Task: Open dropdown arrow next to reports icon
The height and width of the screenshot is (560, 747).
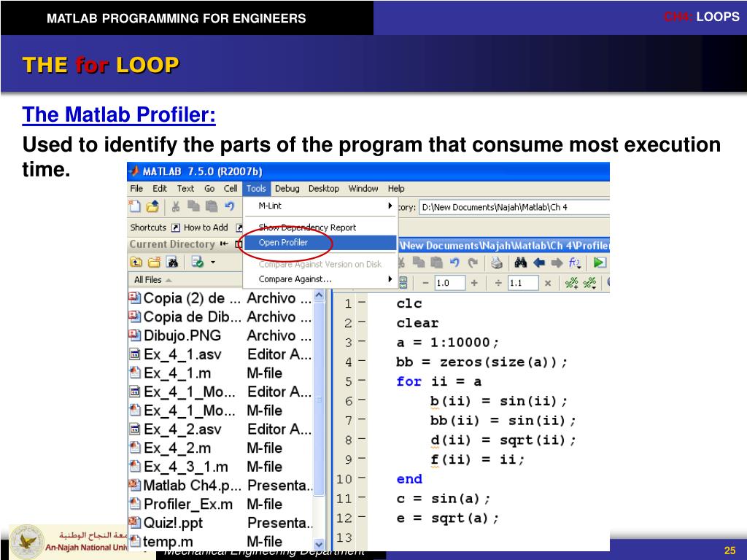Action: pos(213,262)
